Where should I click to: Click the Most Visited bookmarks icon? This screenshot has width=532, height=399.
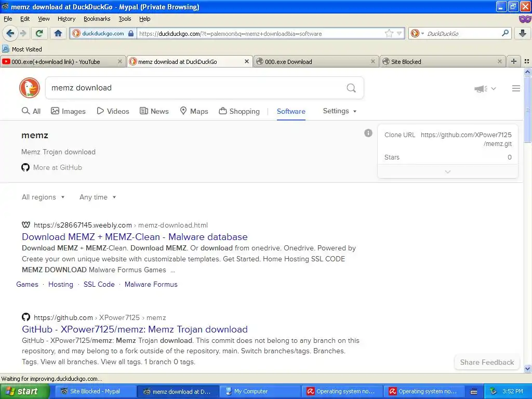[x=6, y=49]
